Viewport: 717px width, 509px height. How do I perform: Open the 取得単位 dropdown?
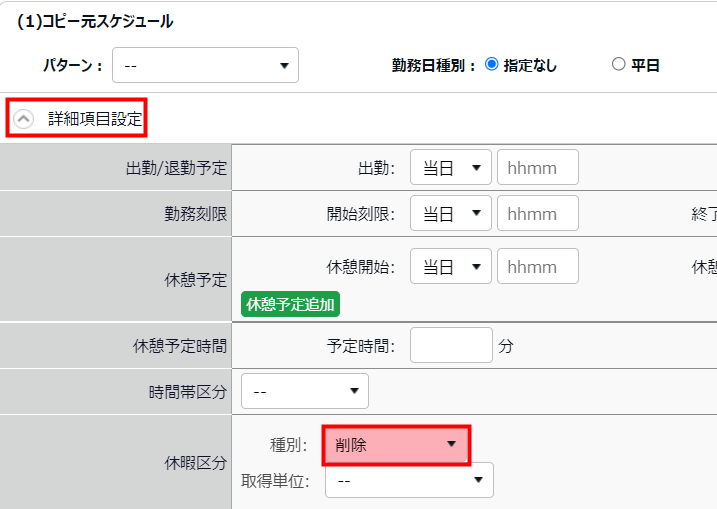click(x=409, y=481)
